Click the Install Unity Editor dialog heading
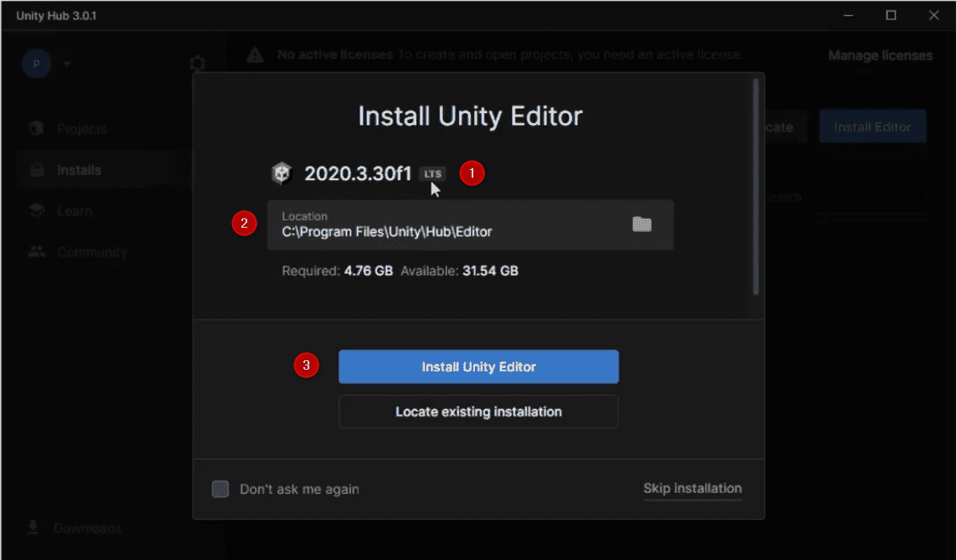 tap(470, 116)
